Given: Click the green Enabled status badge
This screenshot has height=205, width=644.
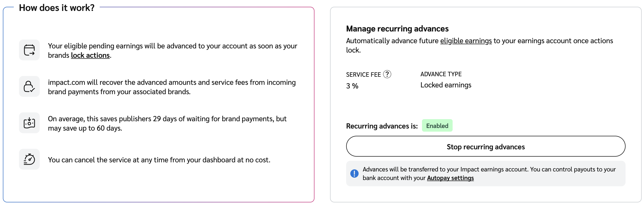Looking at the screenshot, I should [x=437, y=126].
